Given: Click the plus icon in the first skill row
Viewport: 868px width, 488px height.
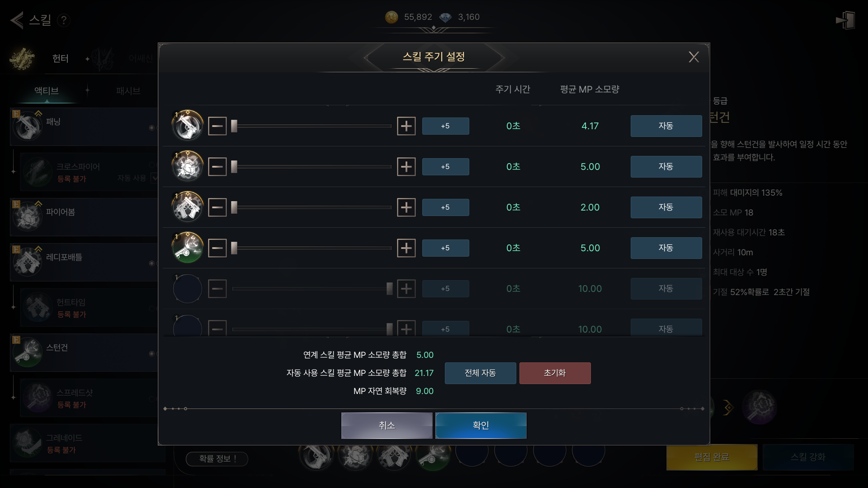Looking at the screenshot, I should [x=406, y=126].
